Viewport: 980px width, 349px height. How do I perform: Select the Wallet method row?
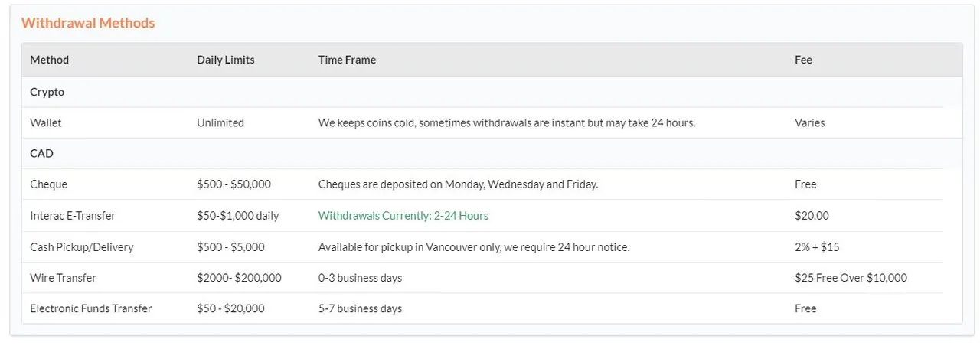click(x=492, y=122)
